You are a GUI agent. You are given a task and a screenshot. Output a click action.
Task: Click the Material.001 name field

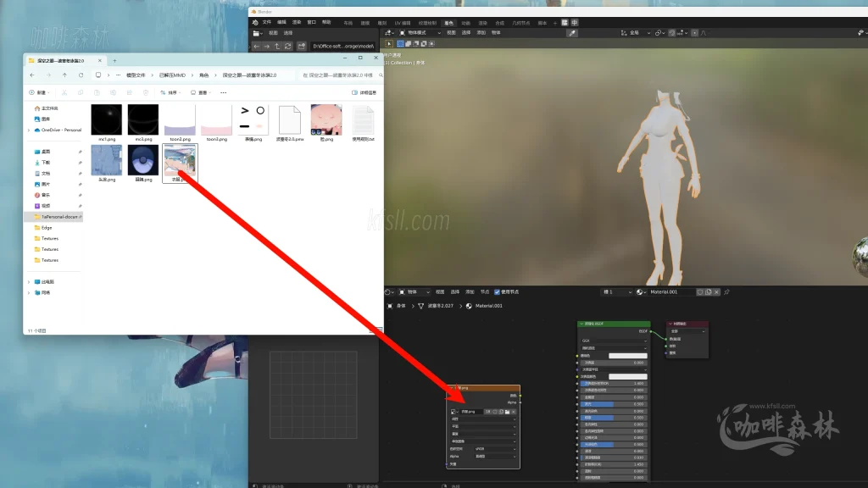671,292
